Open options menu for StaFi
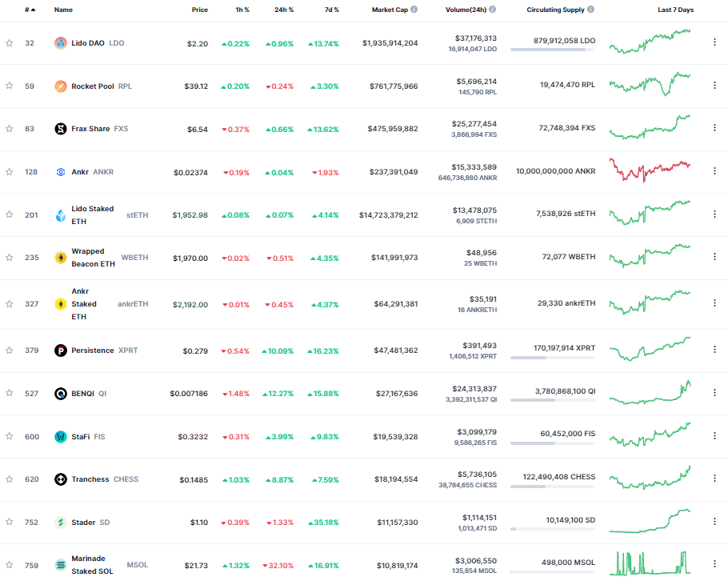The image size is (728, 581). coord(714,435)
